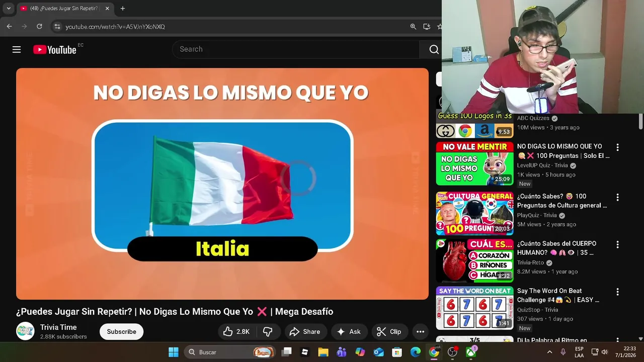Click the sidebar scrollbar thumb
644x362 pixels.
[640, 121]
